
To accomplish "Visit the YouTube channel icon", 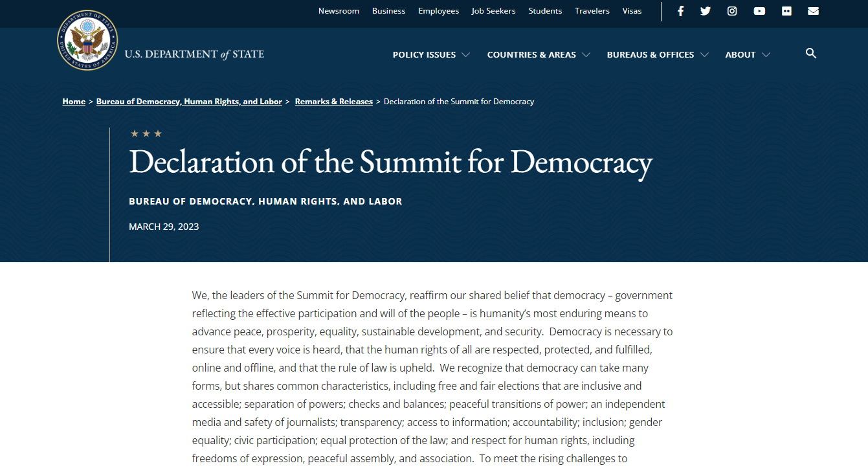I will pyautogui.click(x=759, y=11).
